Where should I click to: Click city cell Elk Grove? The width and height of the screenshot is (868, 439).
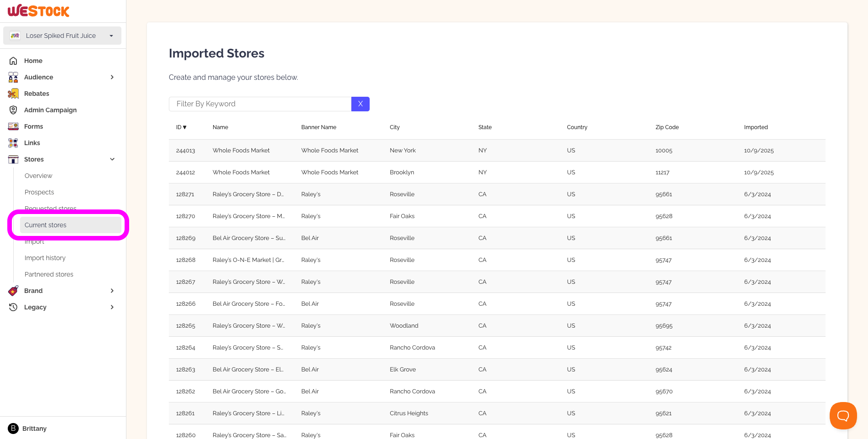click(403, 370)
